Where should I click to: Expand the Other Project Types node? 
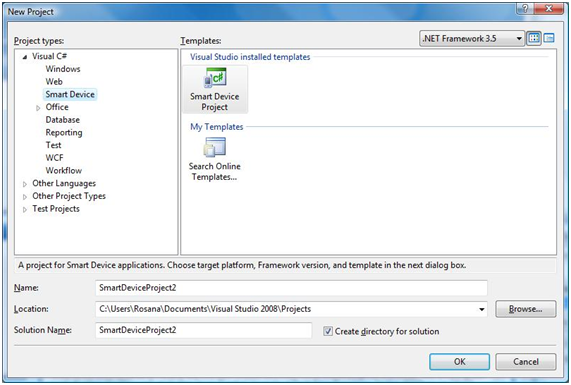[25, 197]
